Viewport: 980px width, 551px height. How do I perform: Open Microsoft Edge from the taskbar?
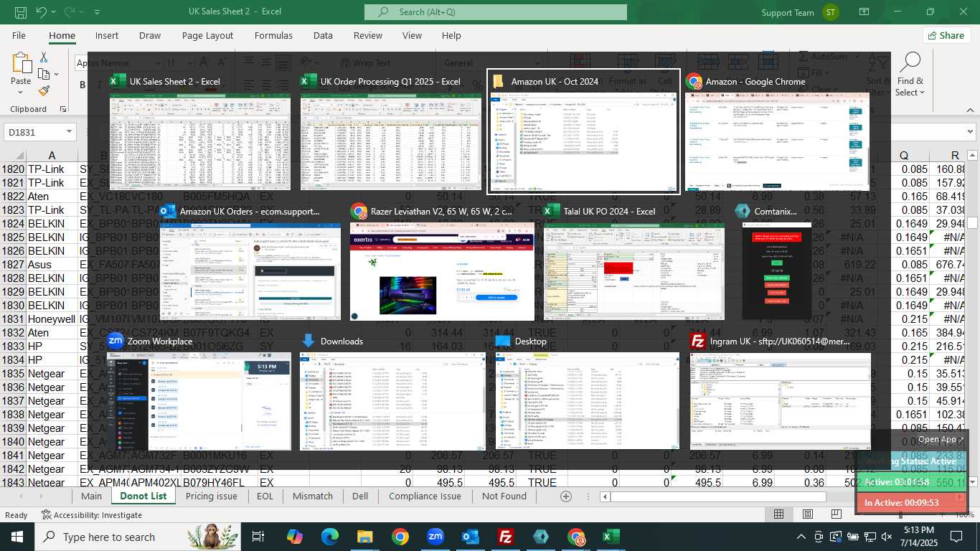330,537
